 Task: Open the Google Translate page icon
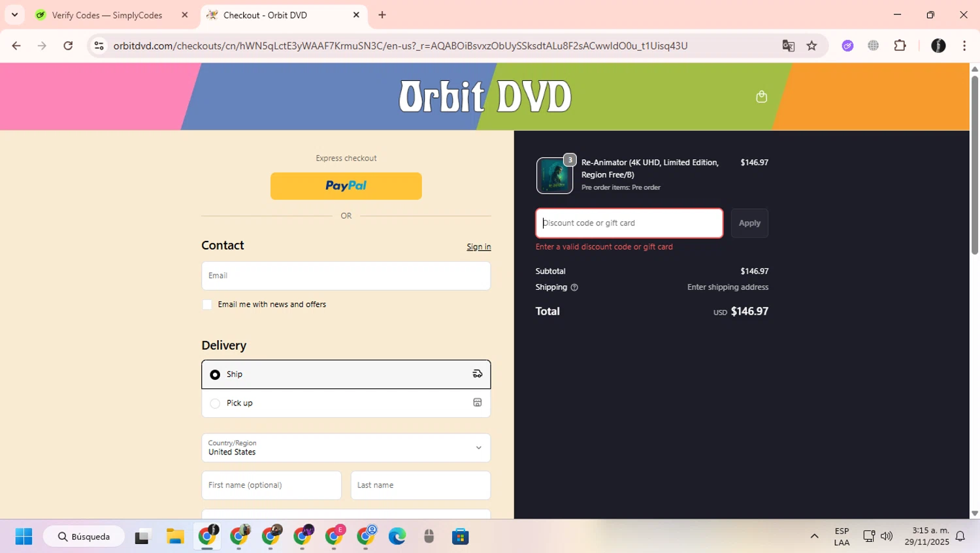pyautogui.click(x=789, y=46)
